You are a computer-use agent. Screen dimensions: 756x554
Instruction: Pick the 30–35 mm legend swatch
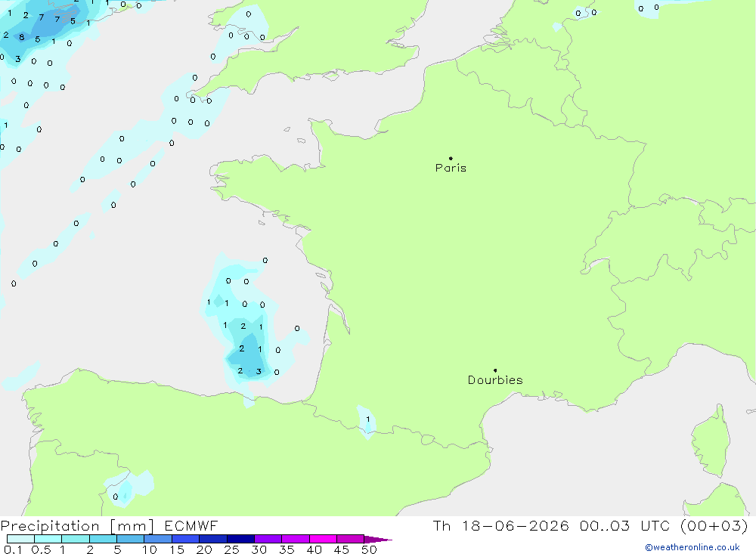tap(268, 539)
